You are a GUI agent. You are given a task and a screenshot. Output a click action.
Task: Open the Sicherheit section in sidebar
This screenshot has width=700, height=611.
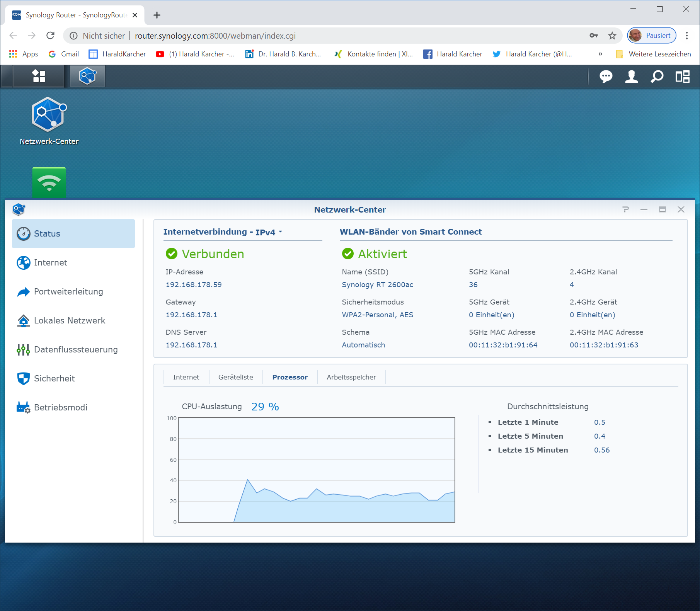tap(55, 379)
